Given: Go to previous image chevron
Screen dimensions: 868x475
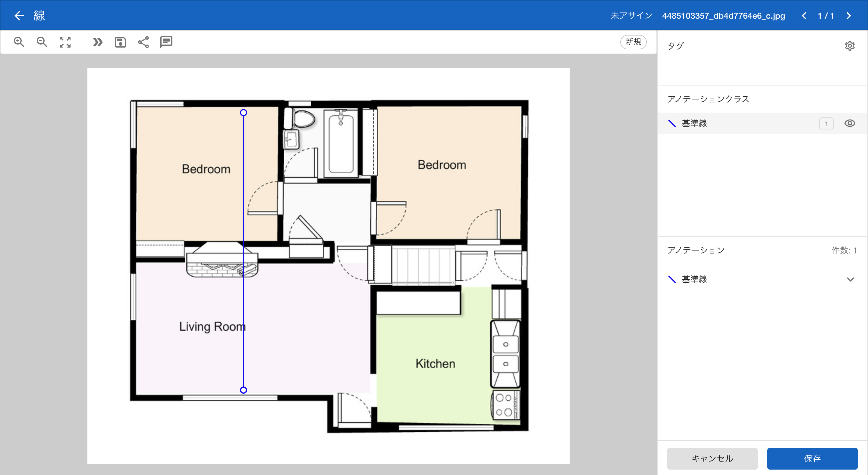Looking at the screenshot, I should point(804,16).
